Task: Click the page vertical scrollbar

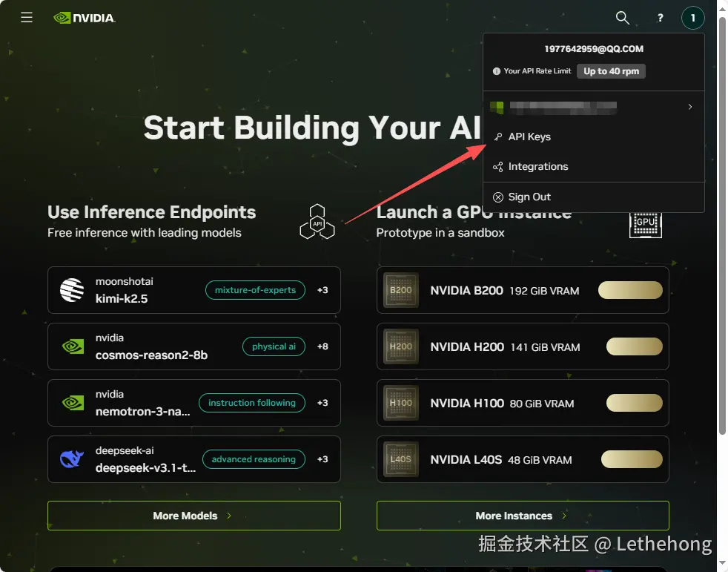Action: coord(722,226)
